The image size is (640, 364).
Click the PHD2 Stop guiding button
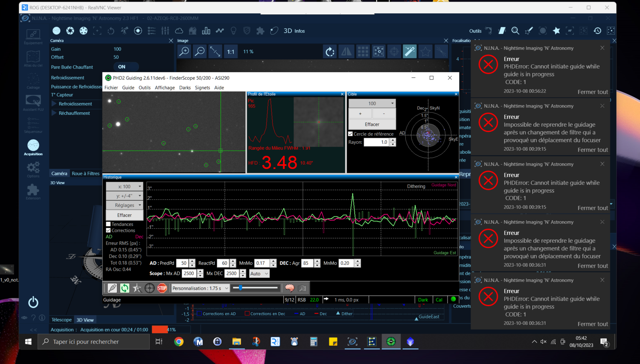tap(162, 288)
